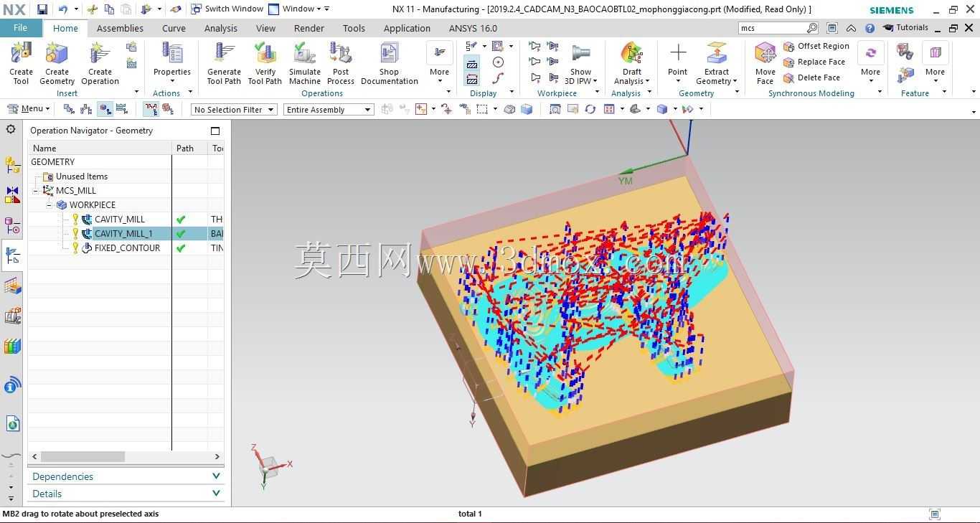This screenshot has height=523, width=980.
Task: Open the Properties dropdown
Action: point(172,63)
